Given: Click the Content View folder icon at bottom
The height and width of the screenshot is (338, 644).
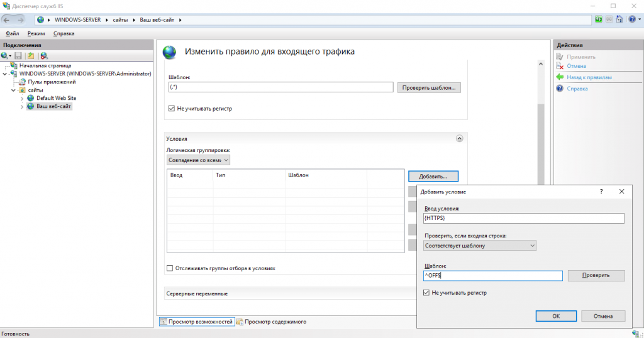Looking at the screenshot, I should coord(240,322).
